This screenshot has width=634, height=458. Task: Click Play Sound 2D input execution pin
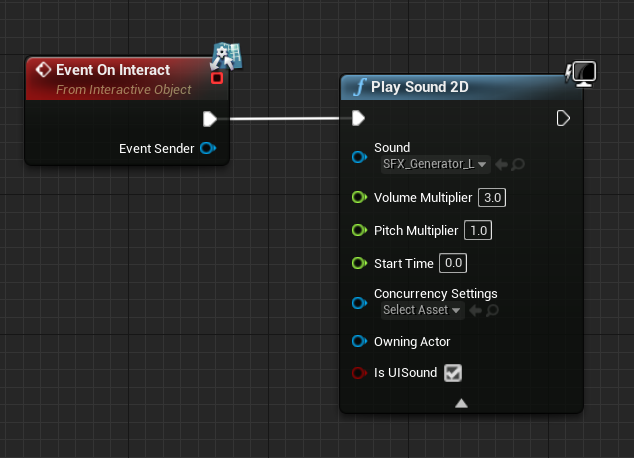click(x=358, y=118)
